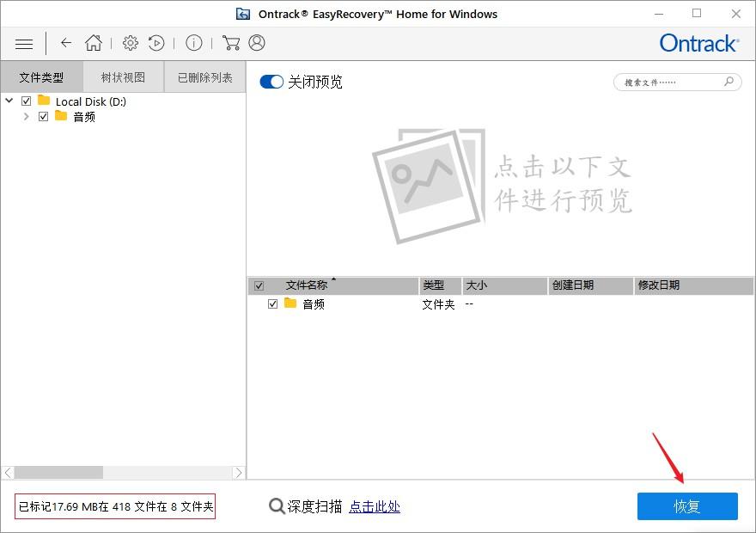The image size is (756, 533).
Task: Click the EasyRecovery app icon in the title bar
Action: pyautogui.click(x=243, y=14)
